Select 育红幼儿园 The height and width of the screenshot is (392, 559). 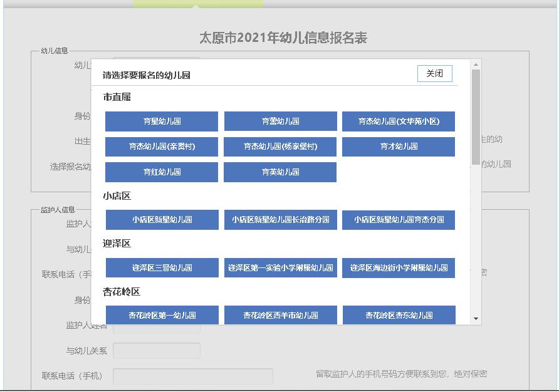(161, 172)
